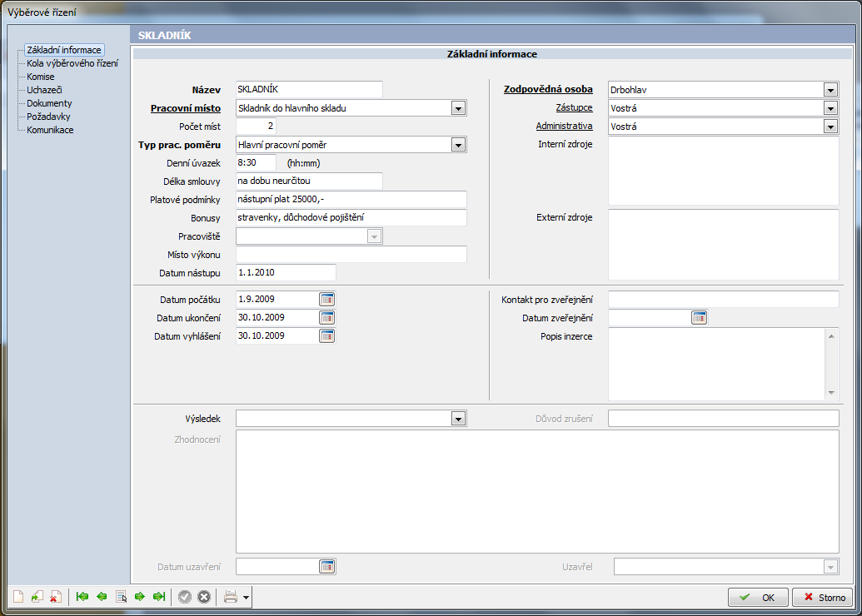Click the Důvod zrušení field
The width and height of the screenshot is (862, 616).
point(724,419)
